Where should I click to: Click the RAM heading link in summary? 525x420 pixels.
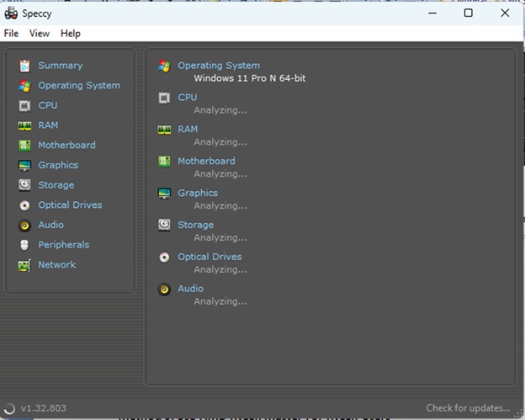click(x=188, y=130)
